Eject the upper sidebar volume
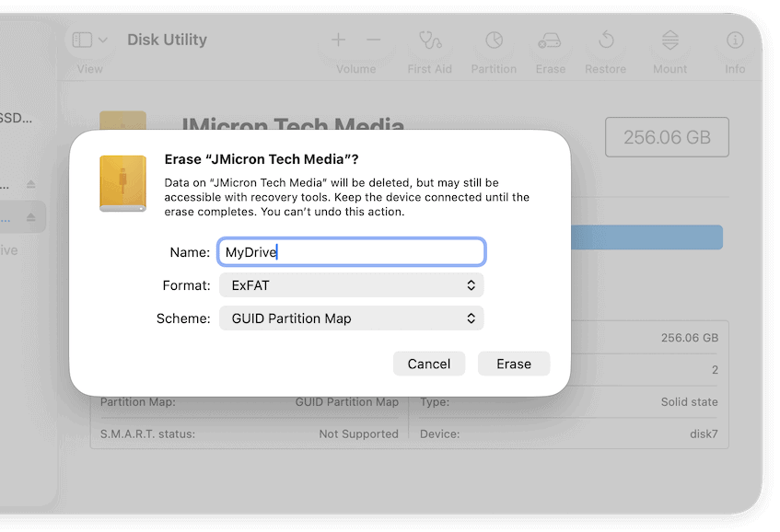This screenshot has width=780, height=532. pyautogui.click(x=30, y=184)
